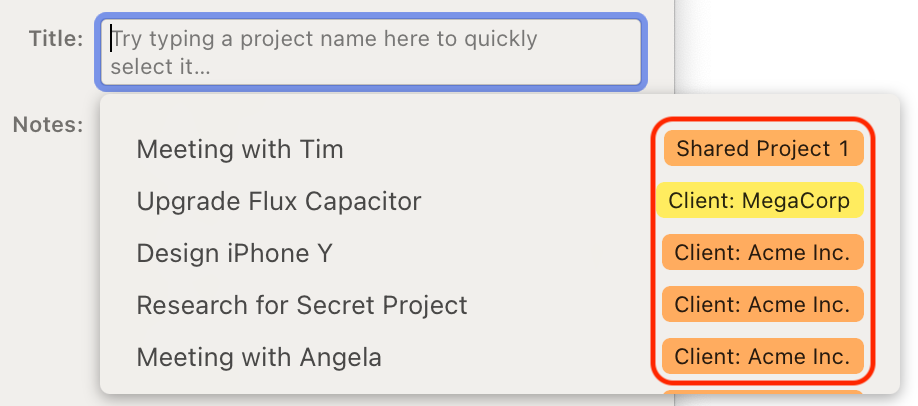The width and height of the screenshot is (918, 406).
Task: Click the blank space between Design iPhone Y and its tag
Action: coord(500,254)
